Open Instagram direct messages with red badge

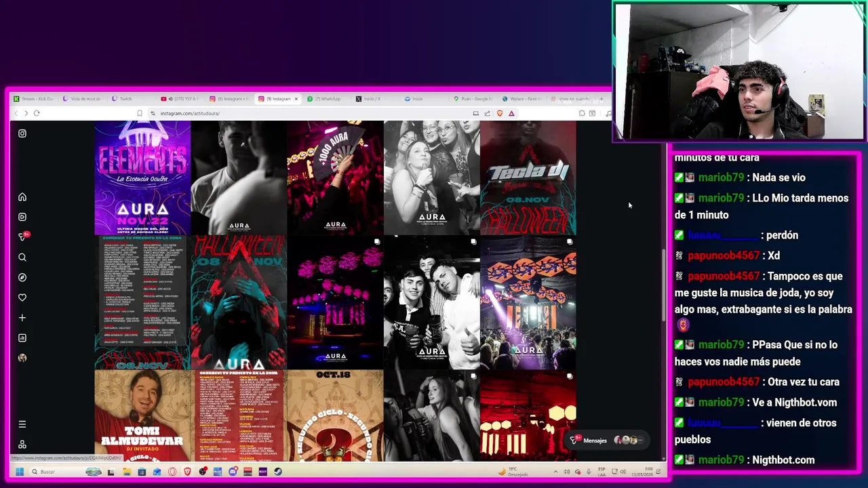tap(22, 237)
